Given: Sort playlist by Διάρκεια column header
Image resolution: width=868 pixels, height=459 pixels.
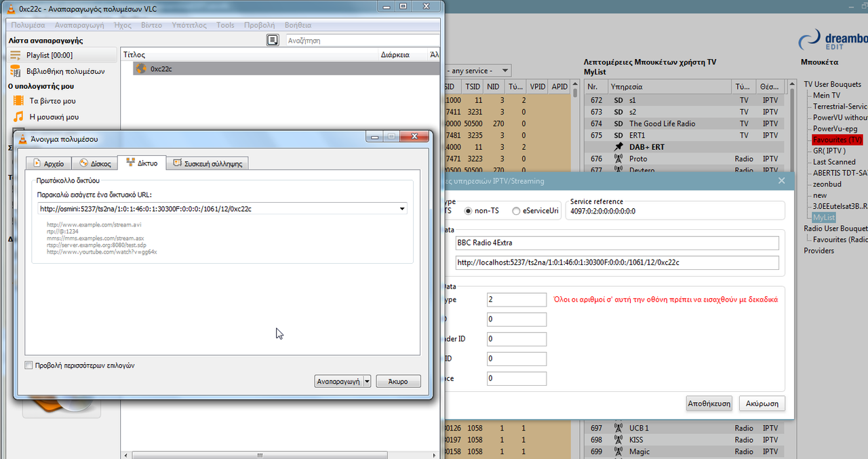Looking at the screenshot, I should tap(401, 55).
